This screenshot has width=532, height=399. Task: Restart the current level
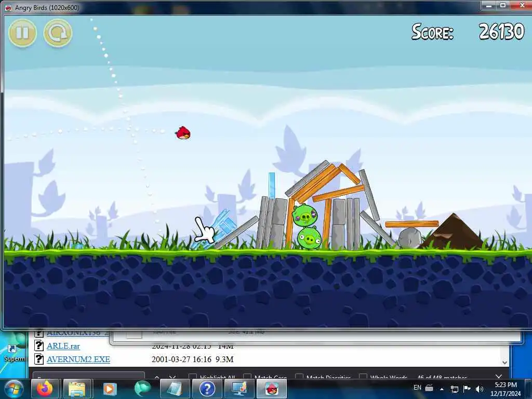pos(58,33)
